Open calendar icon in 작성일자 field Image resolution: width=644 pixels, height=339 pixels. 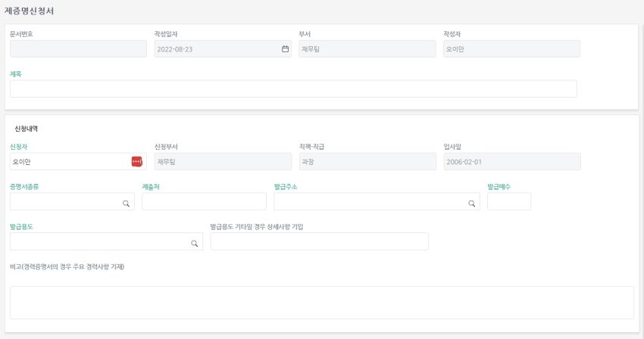coord(285,49)
